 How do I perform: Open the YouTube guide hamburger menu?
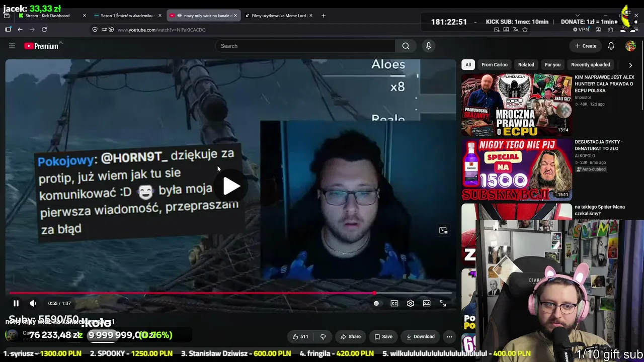(12, 46)
